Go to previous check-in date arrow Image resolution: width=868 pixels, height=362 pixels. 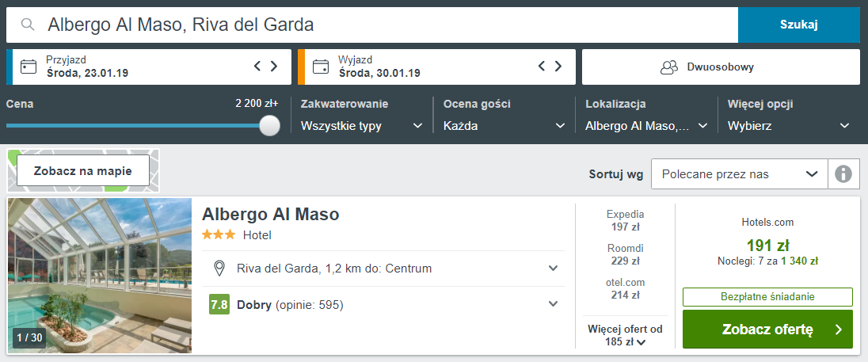pos(257,67)
